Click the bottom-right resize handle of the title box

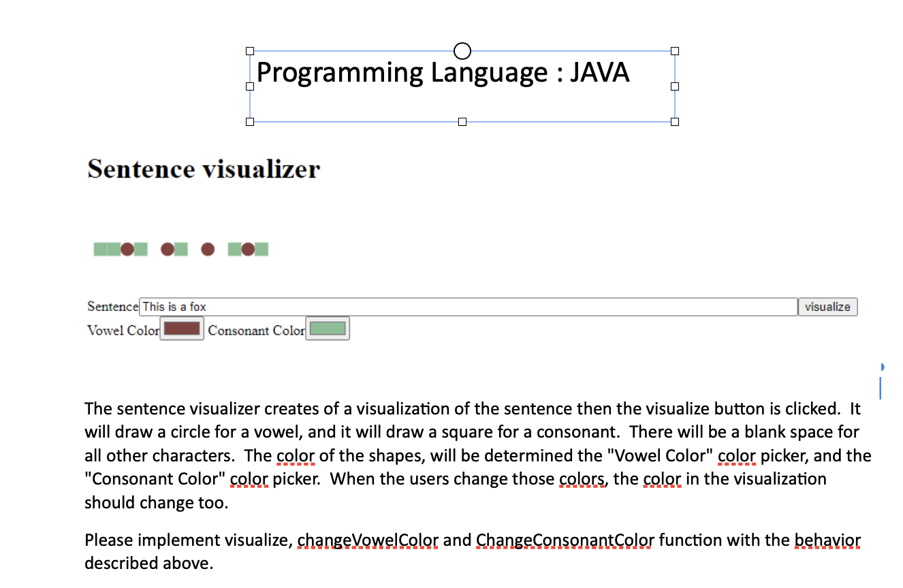point(675,121)
